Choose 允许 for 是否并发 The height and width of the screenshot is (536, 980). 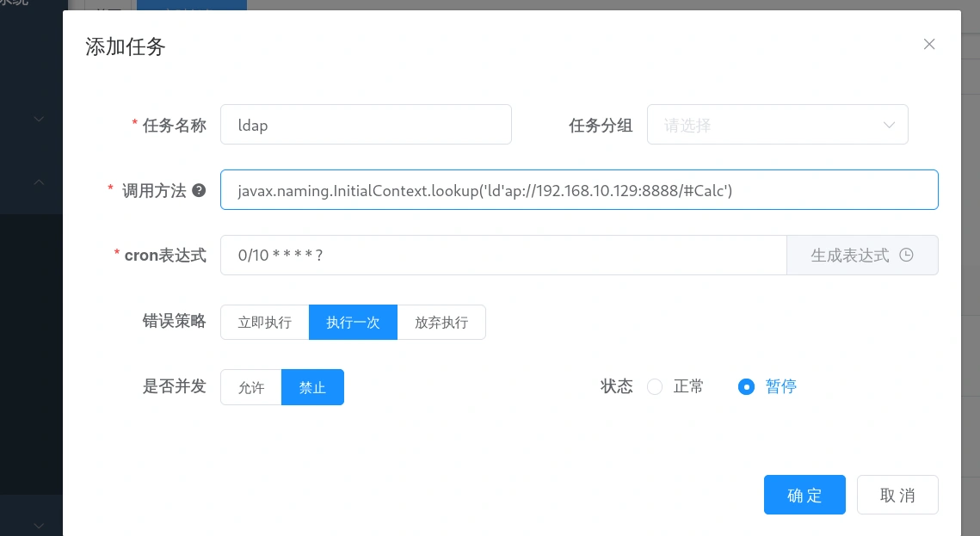(251, 387)
